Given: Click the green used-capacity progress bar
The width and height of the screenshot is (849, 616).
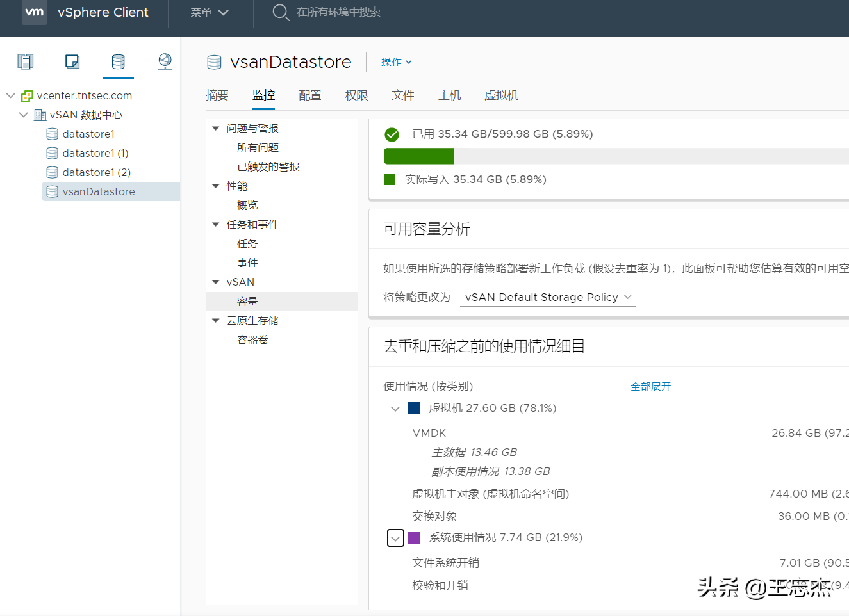Looking at the screenshot, I should coord(419,156).
